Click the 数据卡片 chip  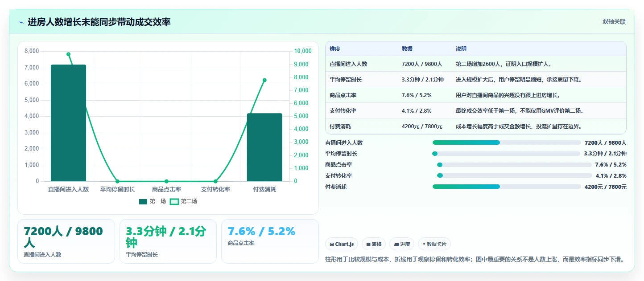pyautogui.click(x=434, y=244)
